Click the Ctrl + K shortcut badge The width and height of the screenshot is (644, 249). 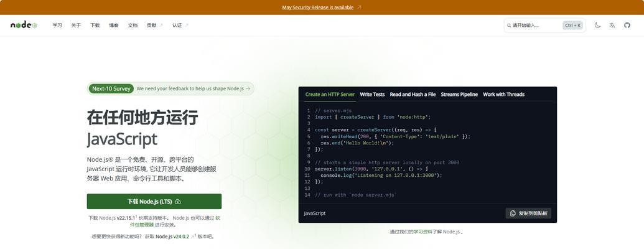[572, 26]
